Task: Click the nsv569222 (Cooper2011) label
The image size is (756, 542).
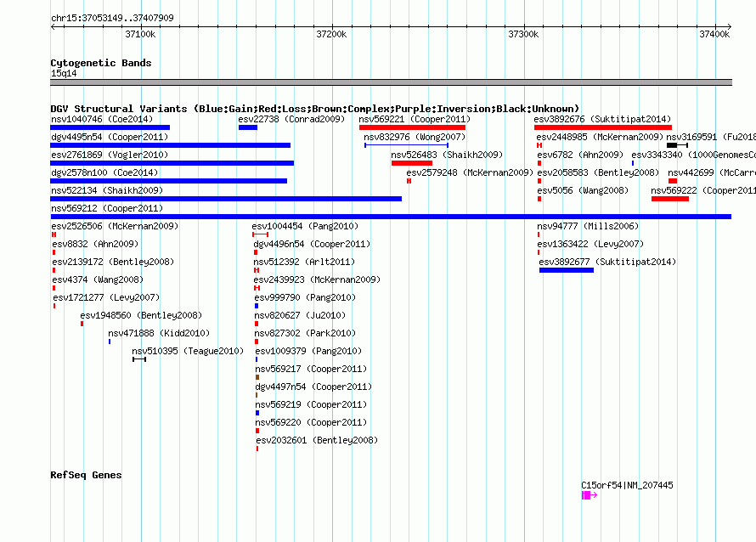Action: [703, 190]
